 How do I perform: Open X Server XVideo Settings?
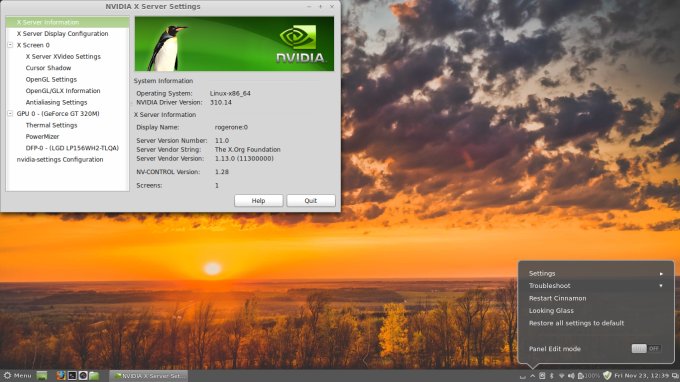coord(63,56)
